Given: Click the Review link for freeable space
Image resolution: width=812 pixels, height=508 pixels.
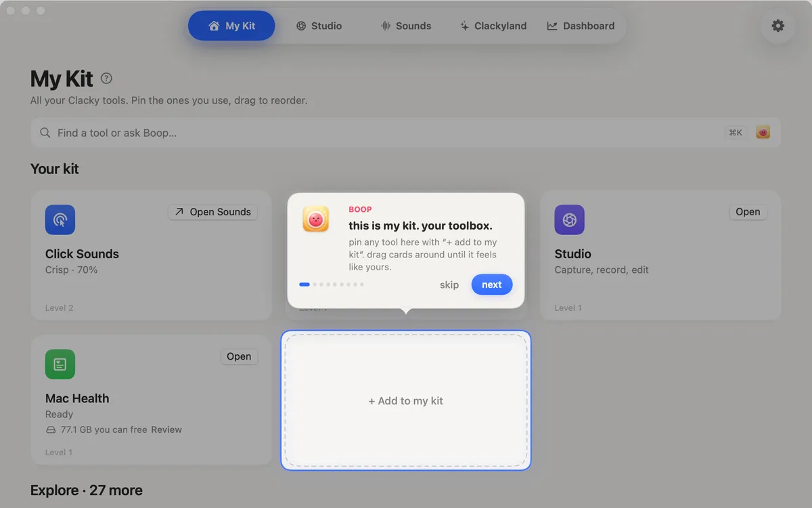Looking at the screenshot, I should coord(166,429).
